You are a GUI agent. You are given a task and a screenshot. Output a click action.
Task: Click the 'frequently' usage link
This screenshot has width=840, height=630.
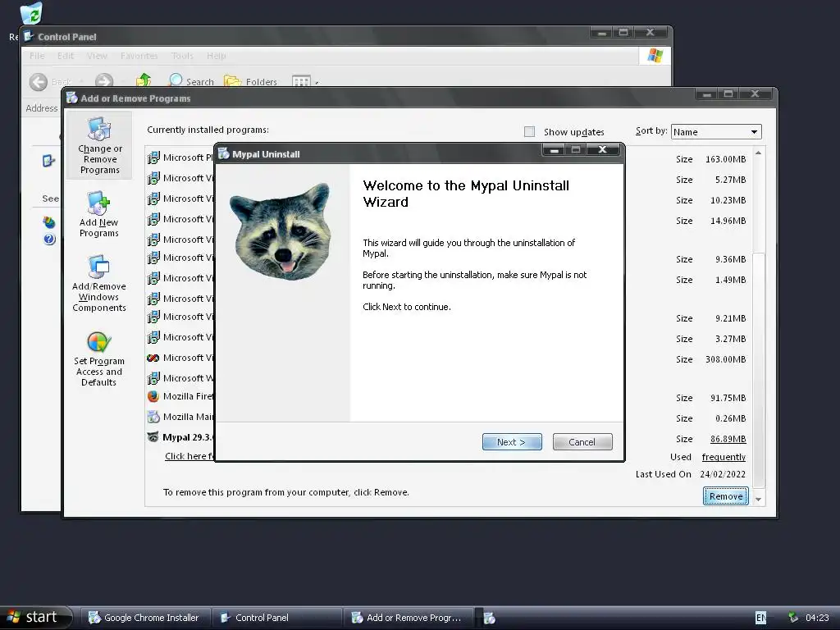[x=724, y=457]
